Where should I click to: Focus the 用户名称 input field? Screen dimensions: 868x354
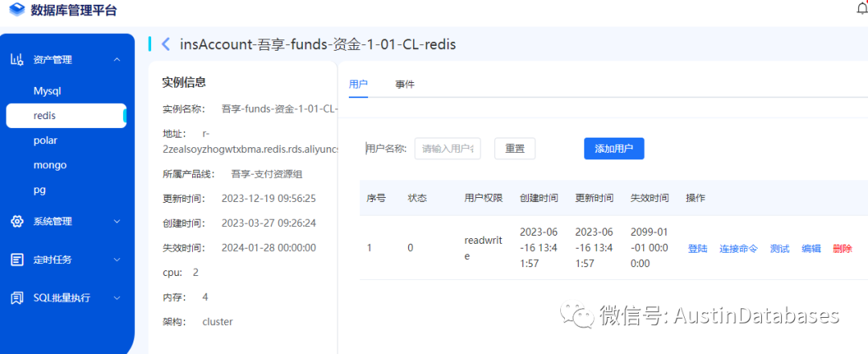point(448,149)
